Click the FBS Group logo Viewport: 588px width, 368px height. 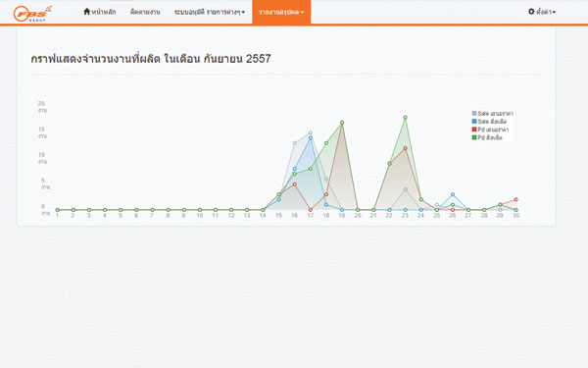tap(32, 14)
